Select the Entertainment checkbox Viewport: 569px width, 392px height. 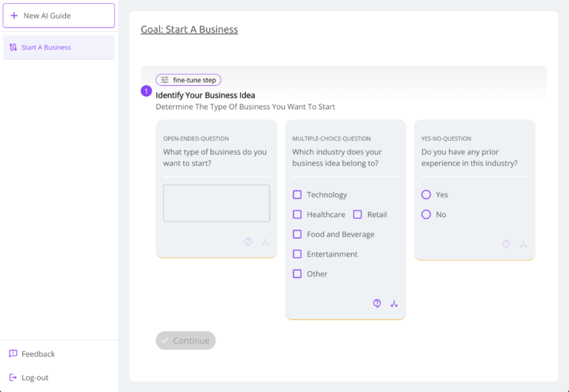(297, 254)
